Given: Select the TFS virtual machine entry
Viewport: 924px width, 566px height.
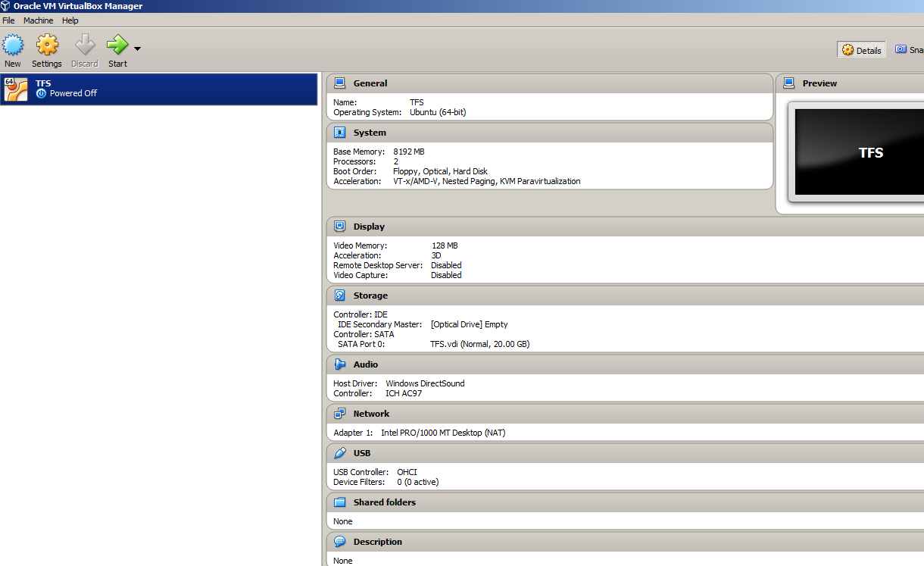Looking at the screenshot, I should pyautogui.click(x=158, y=89).
